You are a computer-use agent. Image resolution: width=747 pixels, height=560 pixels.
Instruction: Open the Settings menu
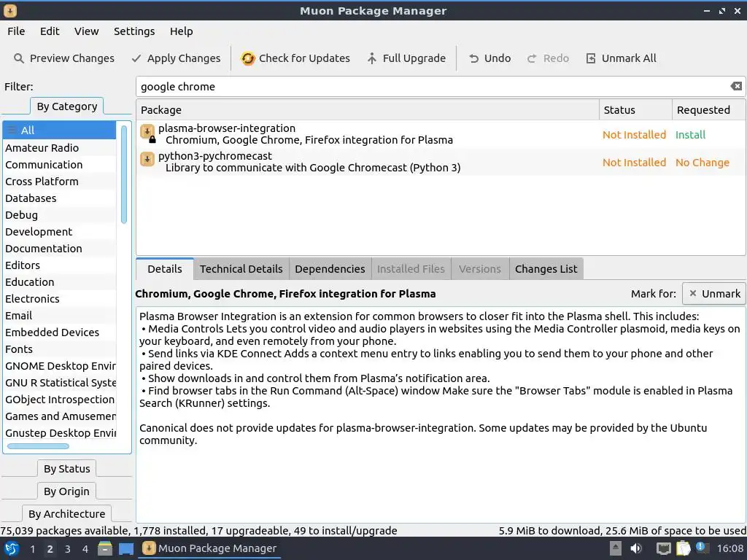134,31
